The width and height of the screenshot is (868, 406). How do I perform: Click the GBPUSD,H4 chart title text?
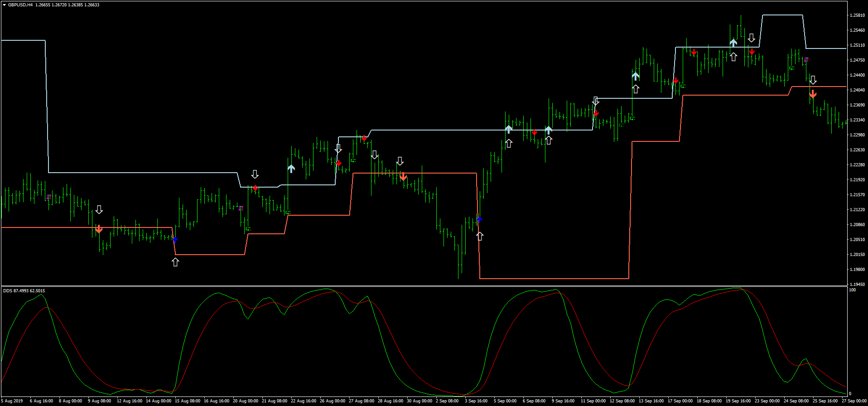(20, 5)
